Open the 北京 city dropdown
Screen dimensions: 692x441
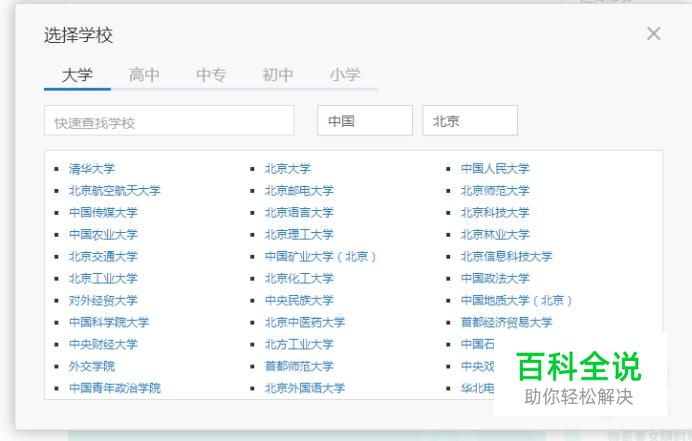(x=470, y=121)
